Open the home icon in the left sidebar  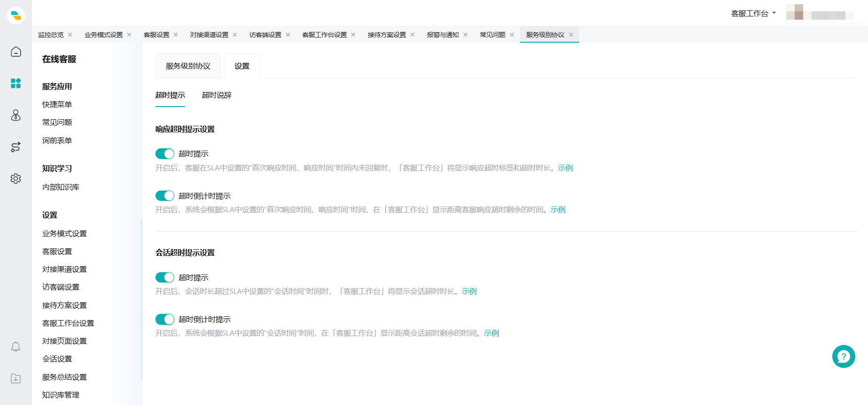pos(16,52)
